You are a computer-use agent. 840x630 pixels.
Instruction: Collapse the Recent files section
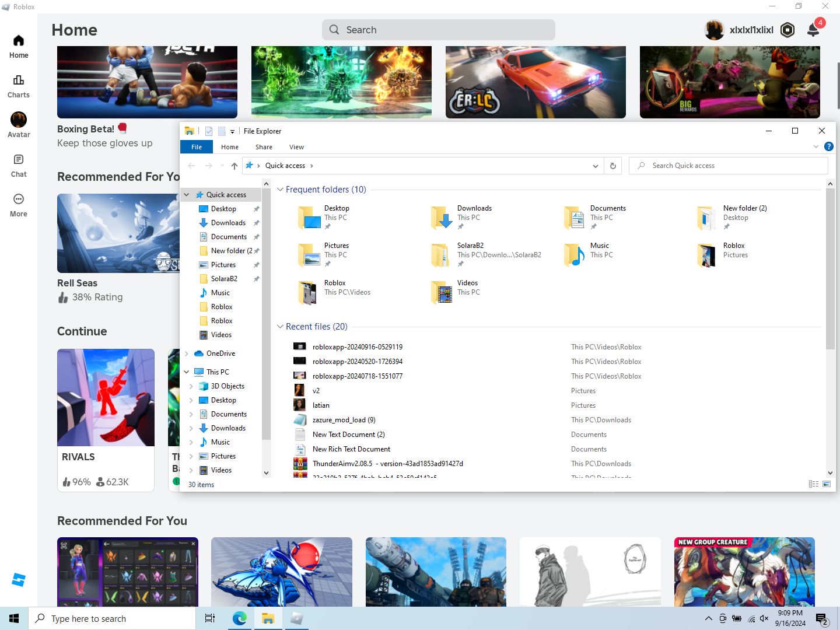click(280, 327)
